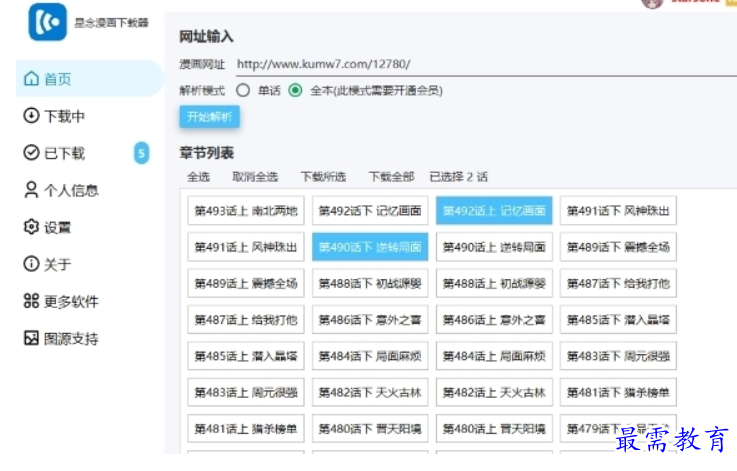Open the 图源支持 sidebar item
This screenshot has width=737, height=471.
(90, 338)
